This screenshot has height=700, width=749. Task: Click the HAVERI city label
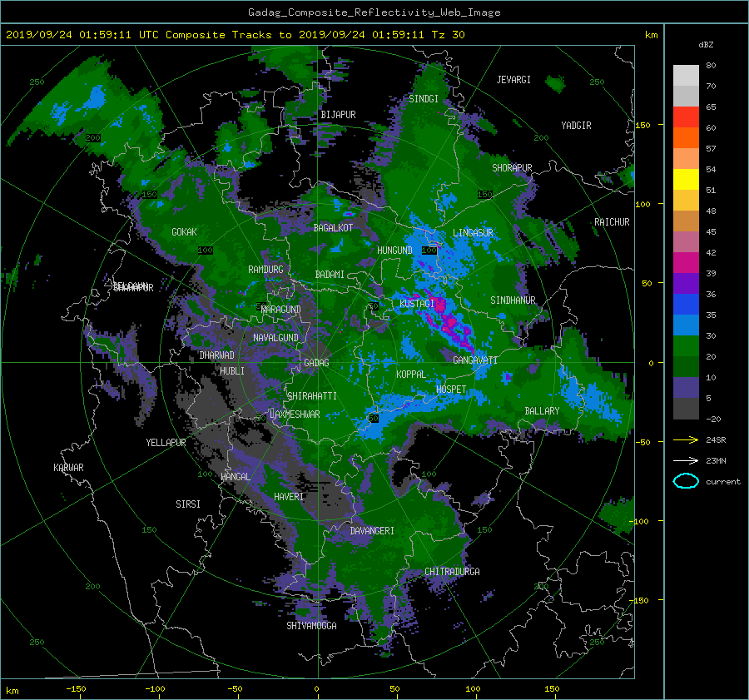pos(289,497)
